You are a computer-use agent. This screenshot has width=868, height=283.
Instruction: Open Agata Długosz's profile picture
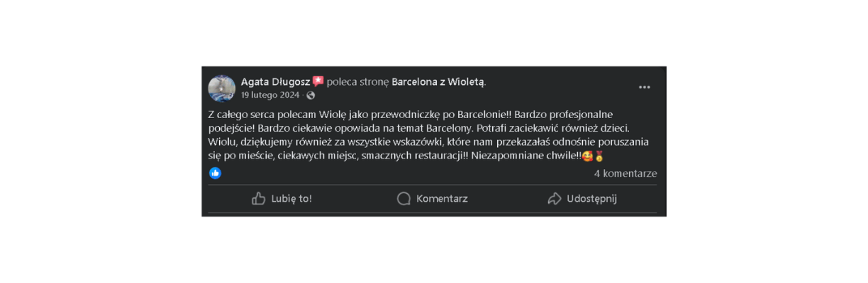tap(222, 88)
